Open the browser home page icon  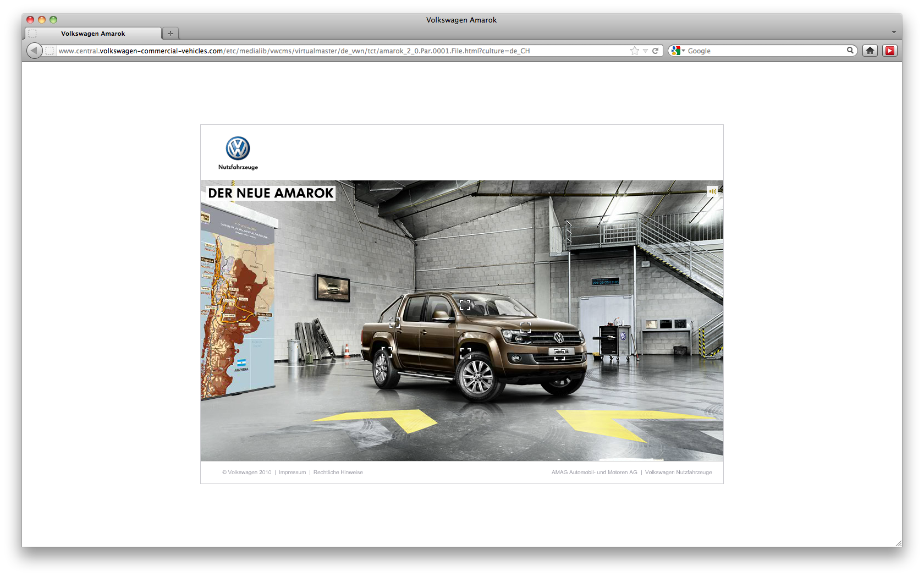tap(870, 51)
